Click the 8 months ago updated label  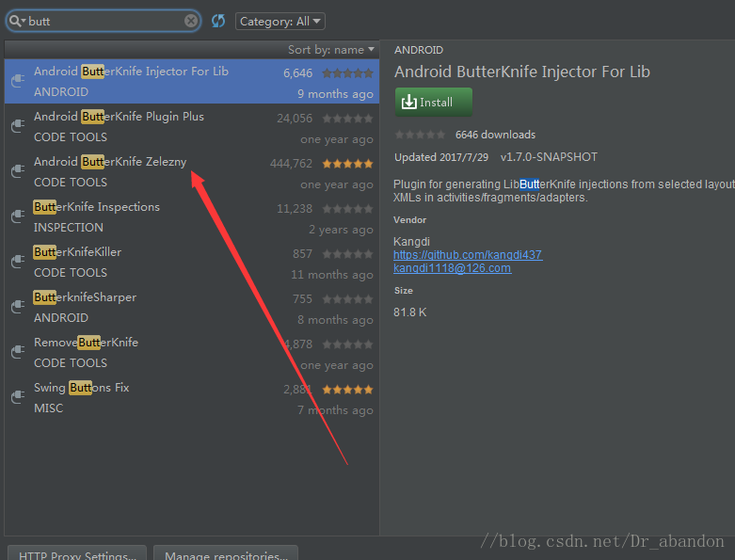coord(335,320)
